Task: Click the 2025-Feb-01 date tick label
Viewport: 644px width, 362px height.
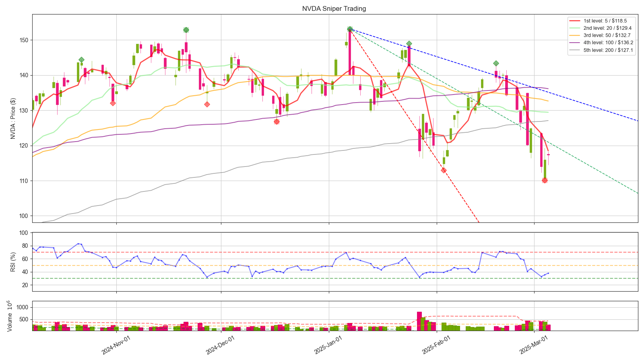Action: point(436,346)
